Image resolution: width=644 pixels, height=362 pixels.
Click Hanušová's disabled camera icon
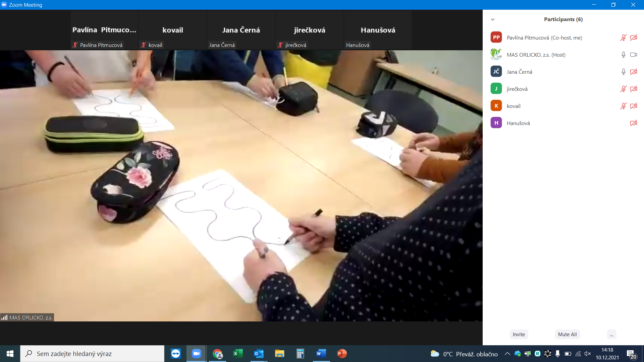(x=633, y=123)
